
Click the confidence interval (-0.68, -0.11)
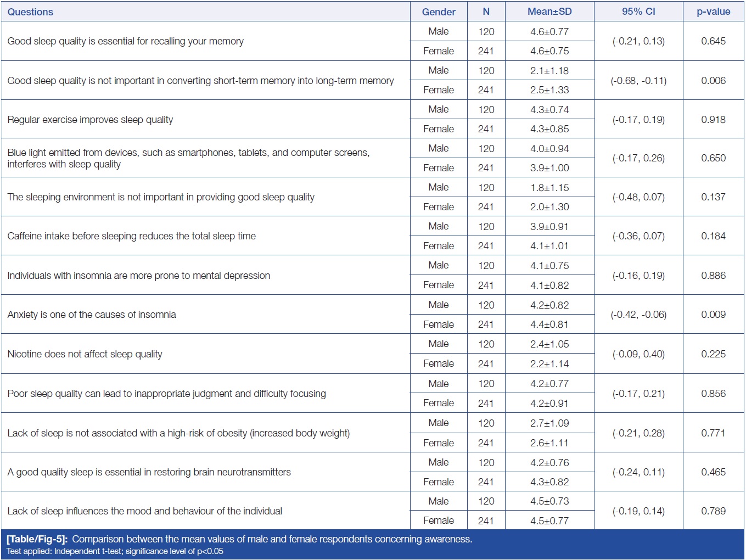tap(638, 81)
